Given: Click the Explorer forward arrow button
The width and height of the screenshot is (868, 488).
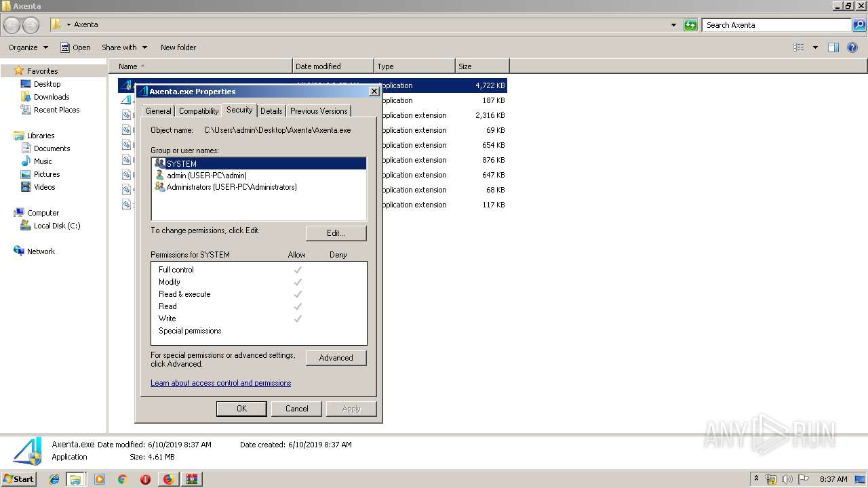Looking at the screenshot, I should click(x=31, y=25).
